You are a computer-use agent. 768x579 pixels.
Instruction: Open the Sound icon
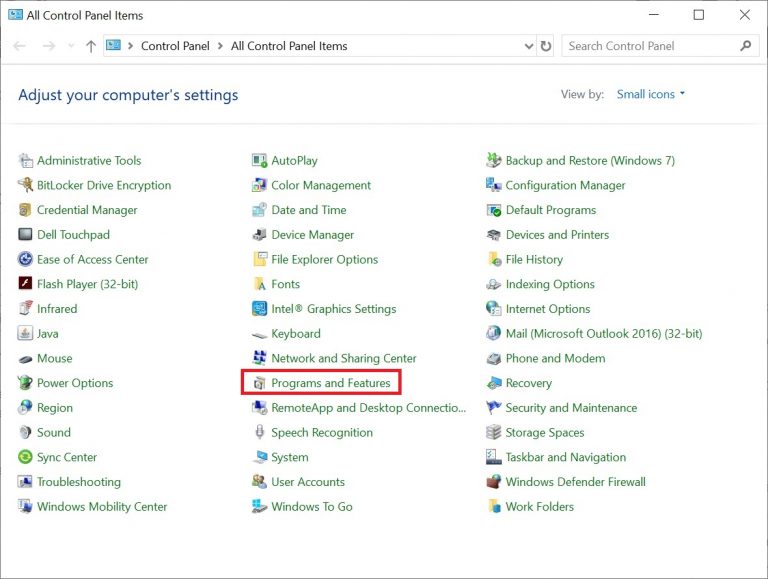click(x=25, y=432)
